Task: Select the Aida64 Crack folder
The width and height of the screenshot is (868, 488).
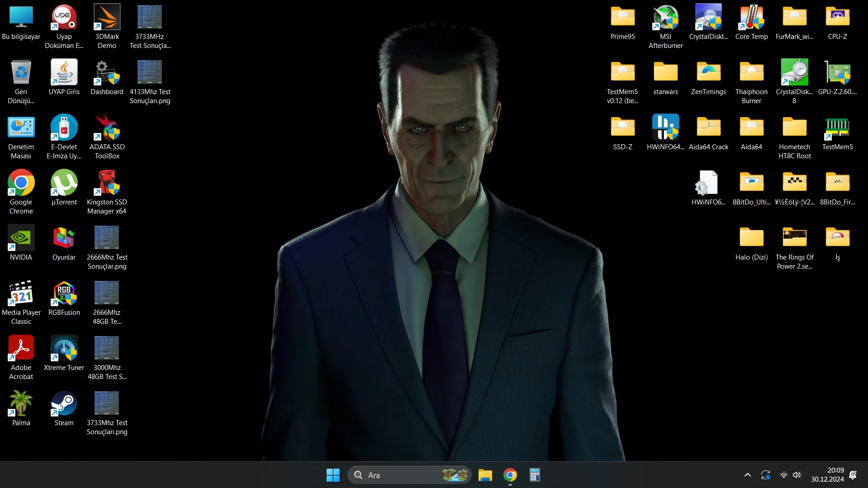Action: tap(708, 133)
